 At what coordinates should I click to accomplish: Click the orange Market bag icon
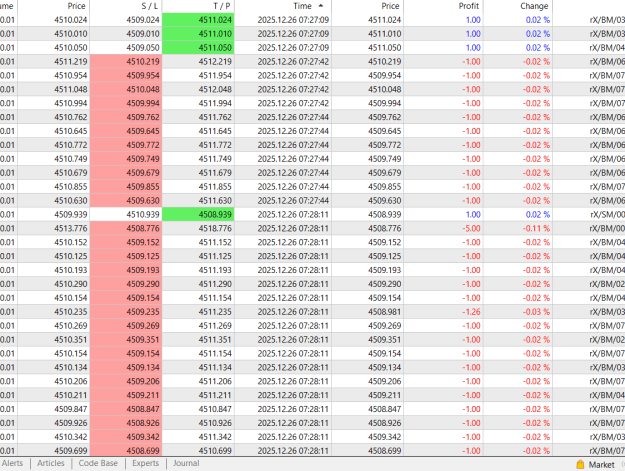click(x=580, y=464)
